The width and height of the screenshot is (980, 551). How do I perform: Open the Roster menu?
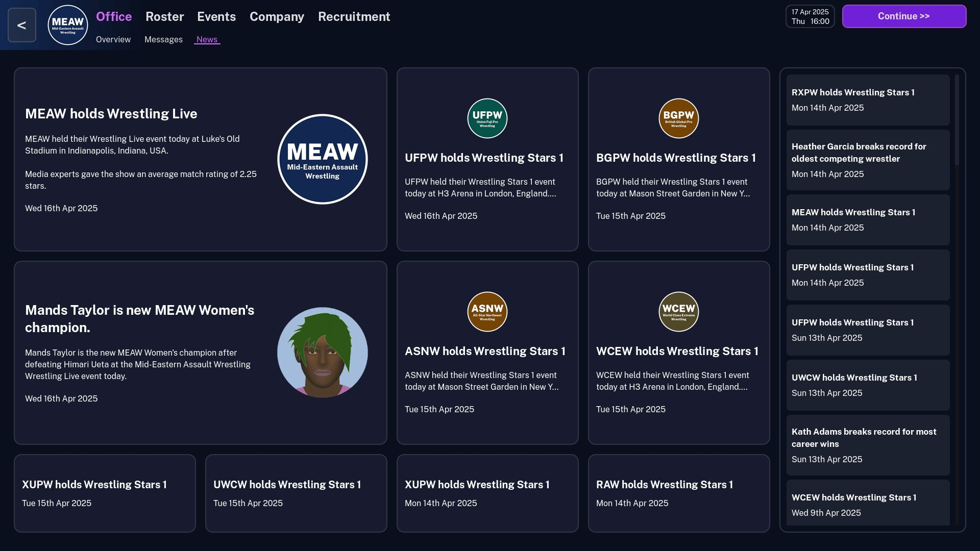tap(164, 17)
